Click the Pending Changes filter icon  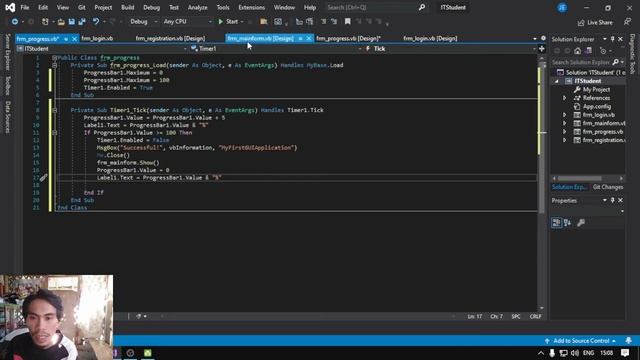click(603, 51)
